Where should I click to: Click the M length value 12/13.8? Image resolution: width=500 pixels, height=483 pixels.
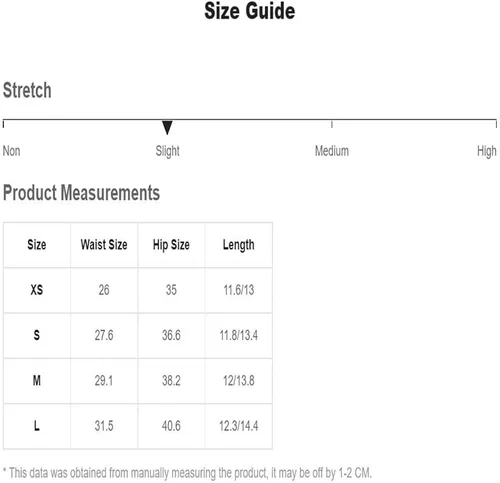coord(239,380)
